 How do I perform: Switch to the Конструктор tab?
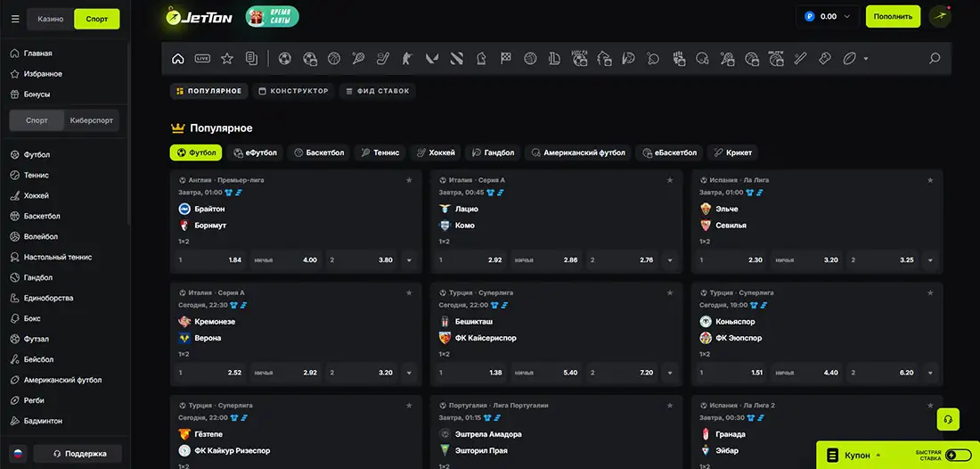292,91
